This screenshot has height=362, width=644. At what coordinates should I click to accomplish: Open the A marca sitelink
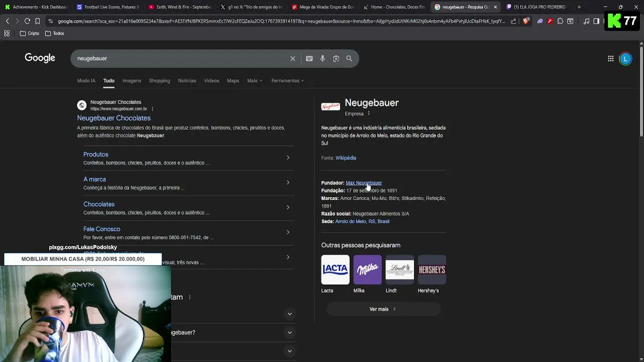[95, 179]
